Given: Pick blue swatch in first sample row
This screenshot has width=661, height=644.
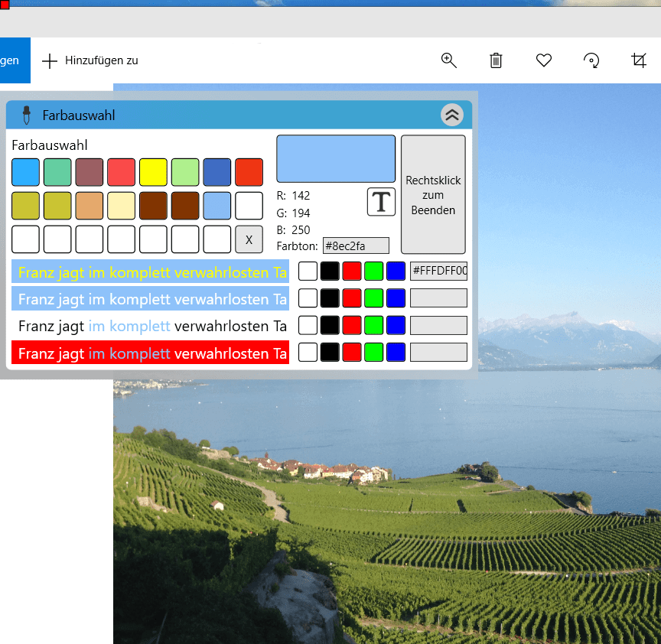Looking at the screenshot, I should (x=396, y=271).
